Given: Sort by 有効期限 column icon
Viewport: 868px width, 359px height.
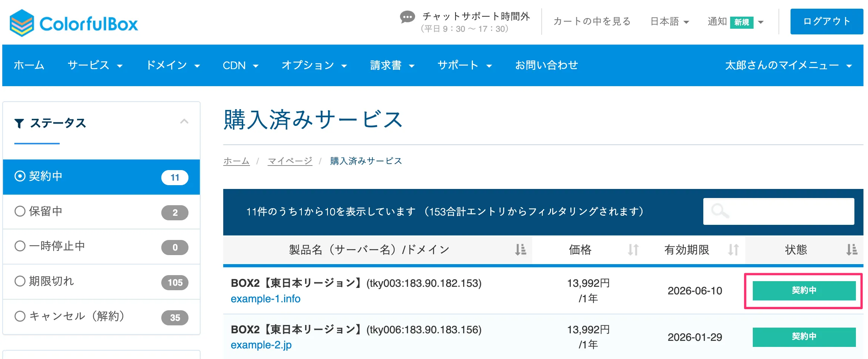Looking at the screenshot, I should [x=733, y=250].
